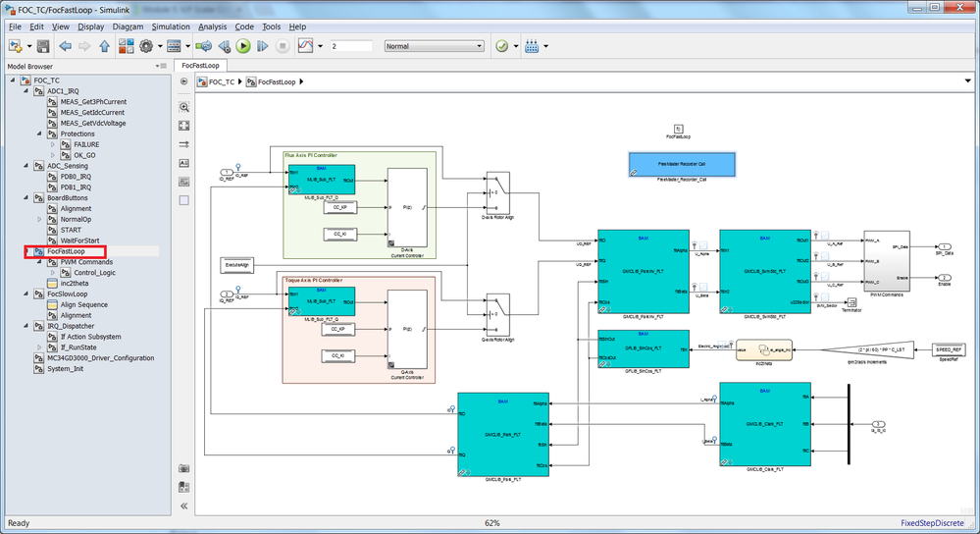Screen dimensions: 980x534
Task: Collapse the ADC1_IRQ tree node
Action: point(26,91)
